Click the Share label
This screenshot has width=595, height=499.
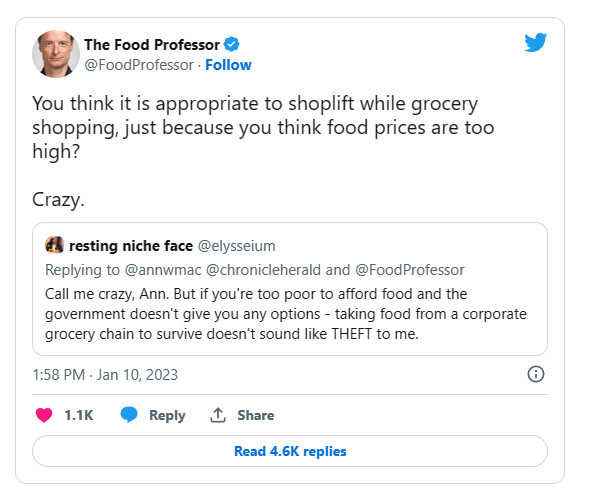256,415
